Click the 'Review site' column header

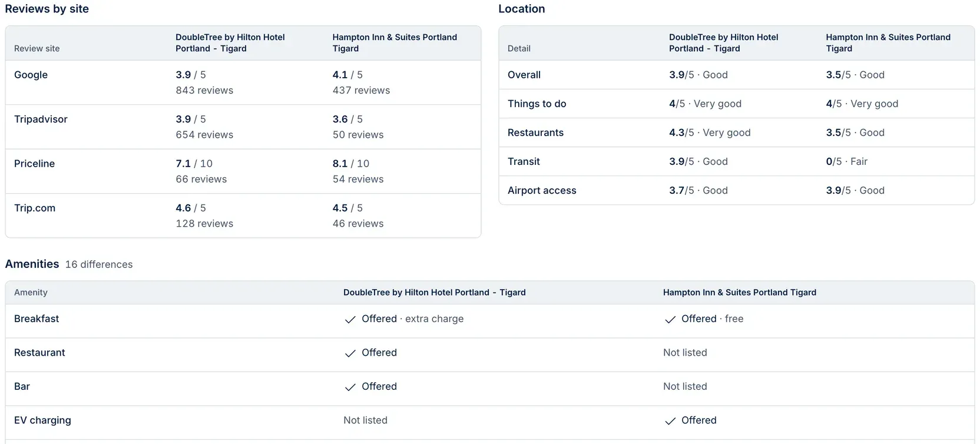coord(37,48)
